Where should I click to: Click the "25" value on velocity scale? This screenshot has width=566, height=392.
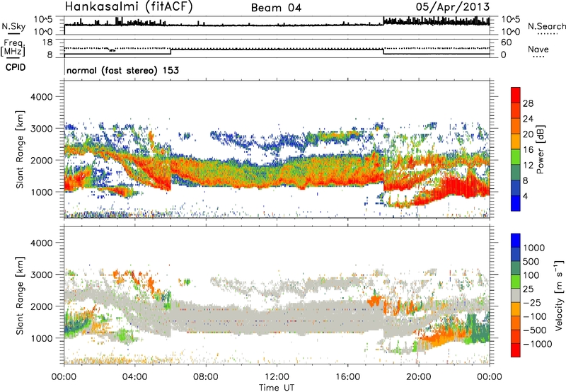pyautogui.click(x=528, y=289)
